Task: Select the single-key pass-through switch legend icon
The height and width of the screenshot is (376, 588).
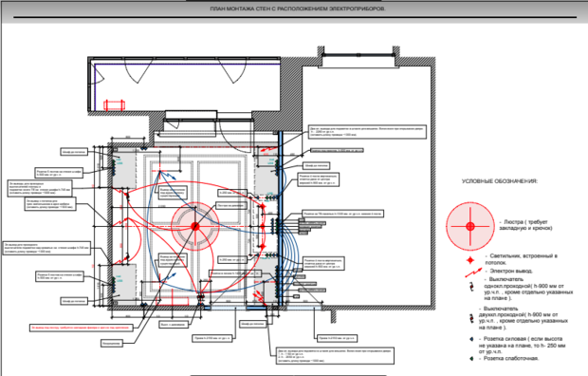Action: pos(471,286)
